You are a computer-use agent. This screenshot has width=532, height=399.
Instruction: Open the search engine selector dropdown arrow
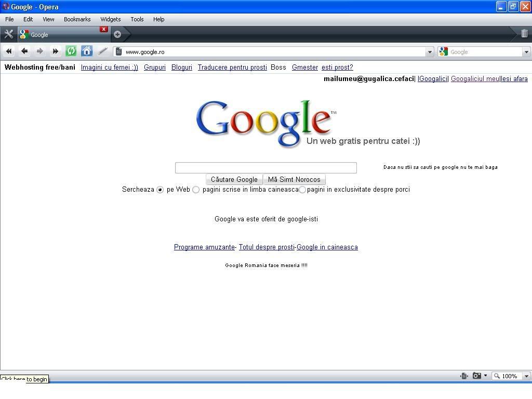pos(526,52)
